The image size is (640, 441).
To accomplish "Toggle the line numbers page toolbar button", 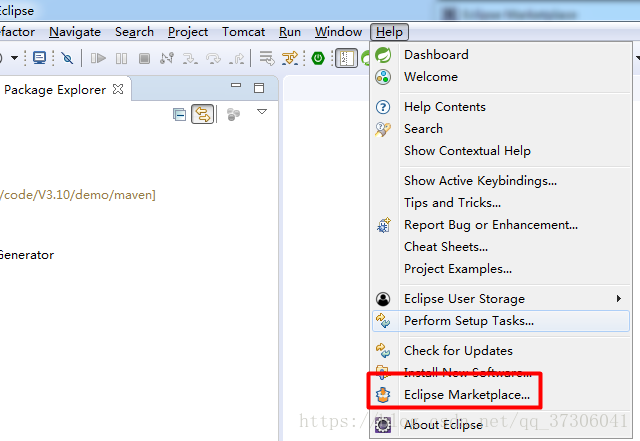I will coord(346,58).
